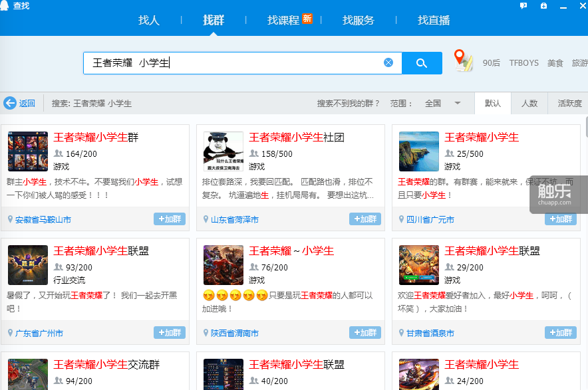
Task: Sort results by 人数
Action: pyautogui.click(x=529, y=103)
